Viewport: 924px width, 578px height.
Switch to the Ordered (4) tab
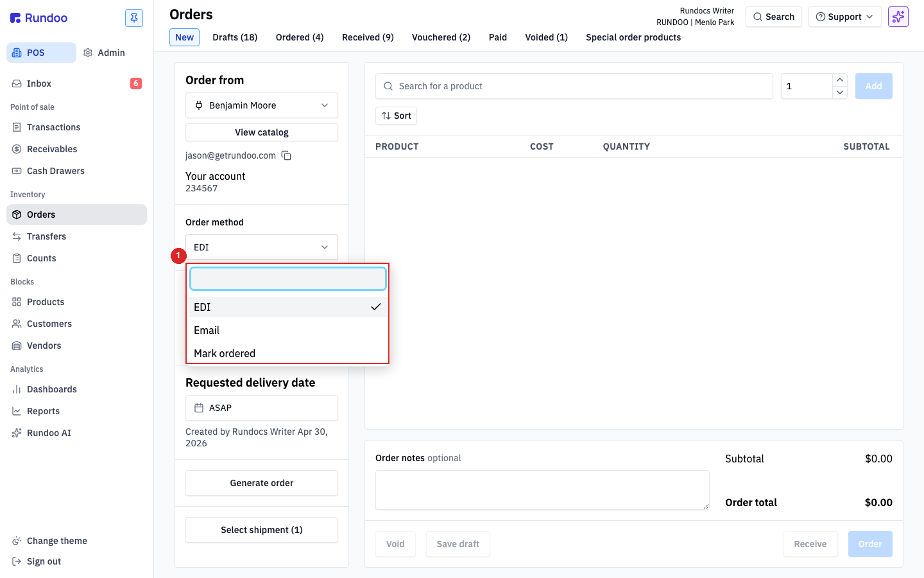tap(300, 37)
